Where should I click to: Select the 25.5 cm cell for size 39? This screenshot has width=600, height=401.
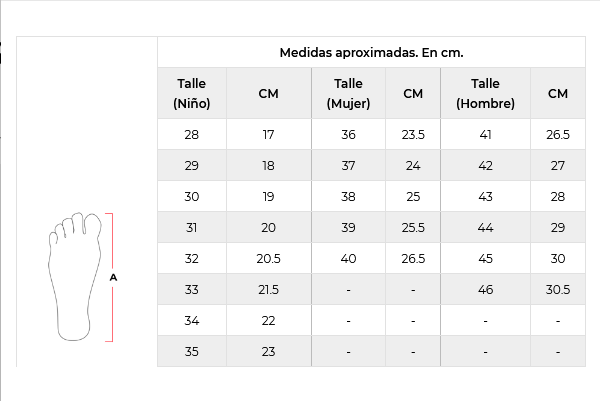pos(413,228)
